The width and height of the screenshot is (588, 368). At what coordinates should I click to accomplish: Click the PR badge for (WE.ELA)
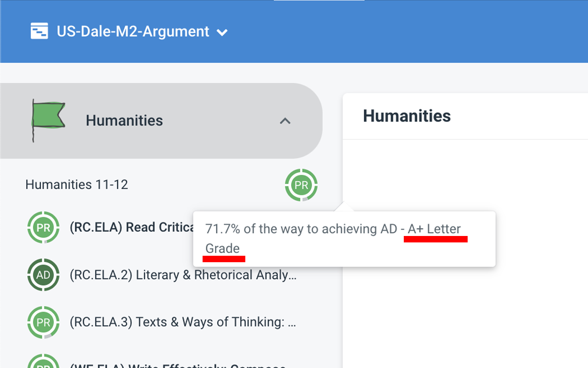click(x=43, y=363)
